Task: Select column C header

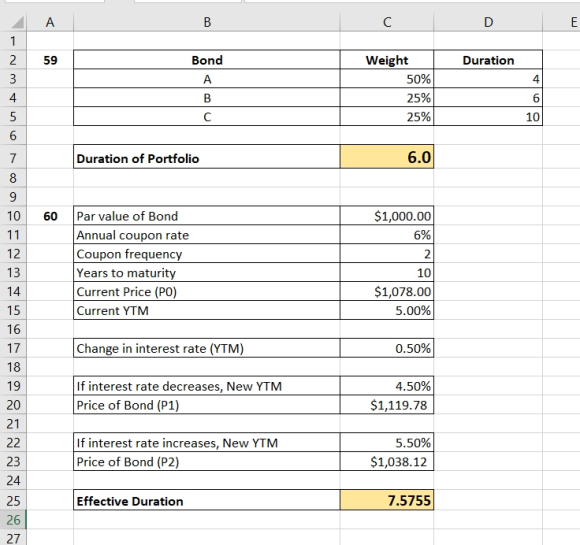Action: tap(387, 22)
